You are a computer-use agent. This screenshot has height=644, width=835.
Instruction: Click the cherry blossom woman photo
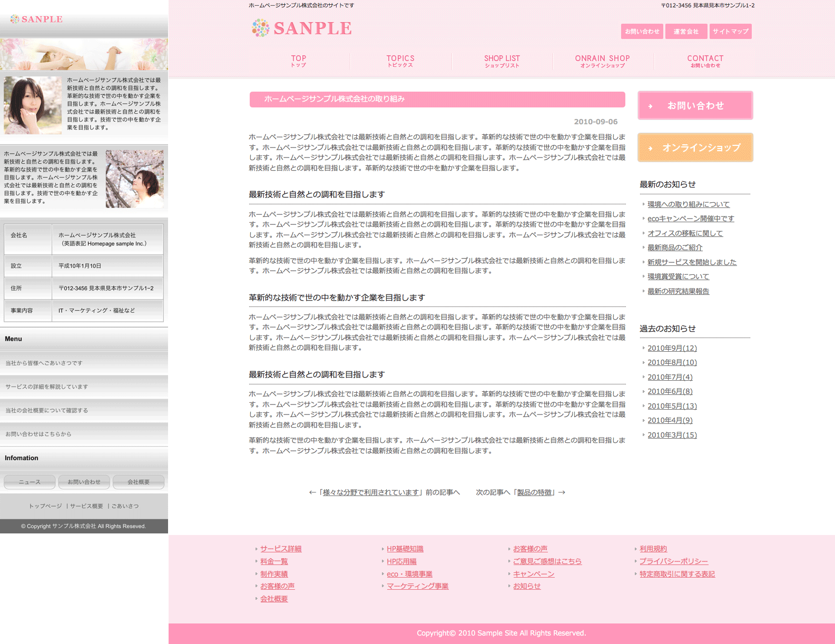click(134, 179)
